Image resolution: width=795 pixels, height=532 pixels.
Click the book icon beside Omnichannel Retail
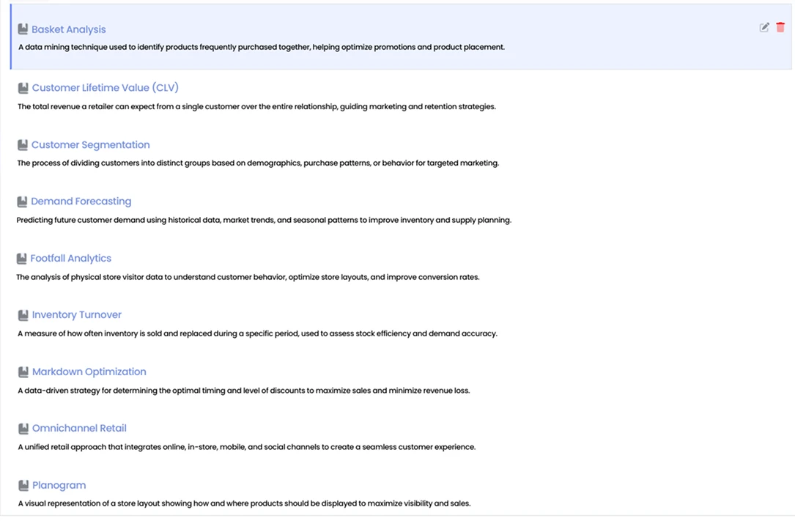click(23, 429)
